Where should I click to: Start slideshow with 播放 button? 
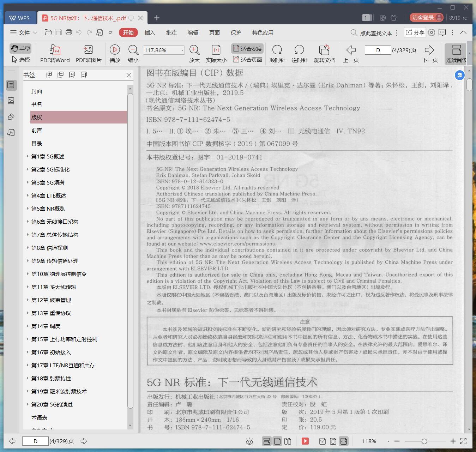tap(115, 54)
